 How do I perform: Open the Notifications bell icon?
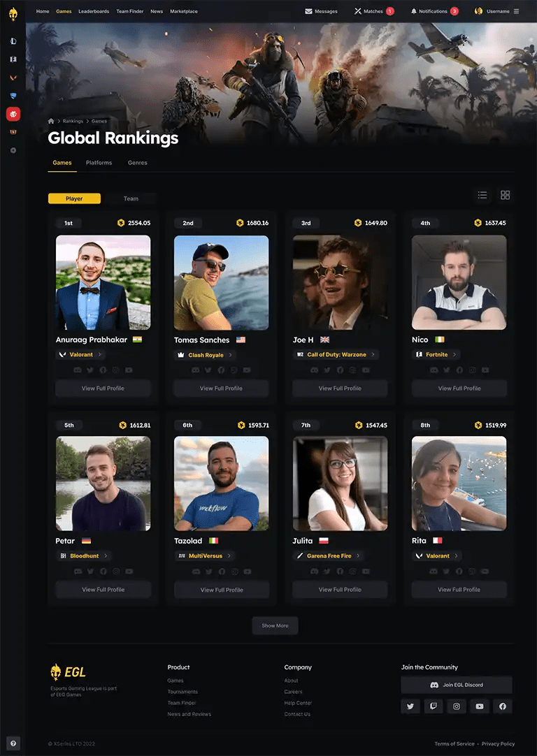(x=413, y=11)
